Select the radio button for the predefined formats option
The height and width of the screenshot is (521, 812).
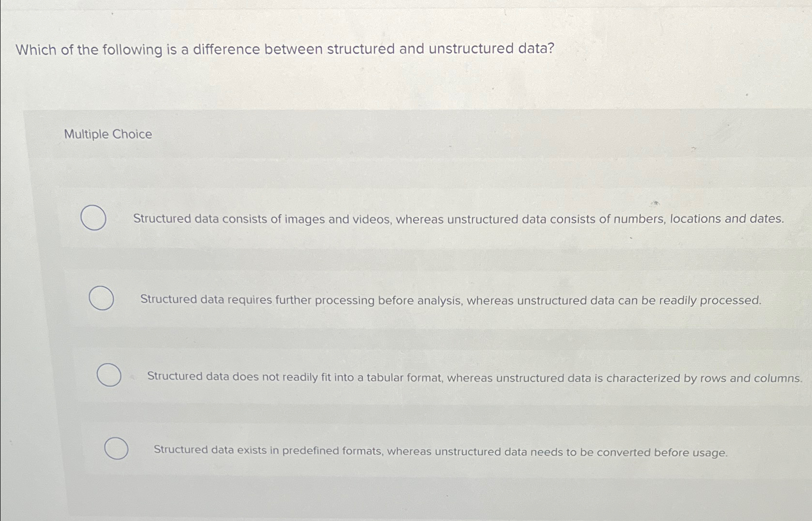(x=116, y=449)
